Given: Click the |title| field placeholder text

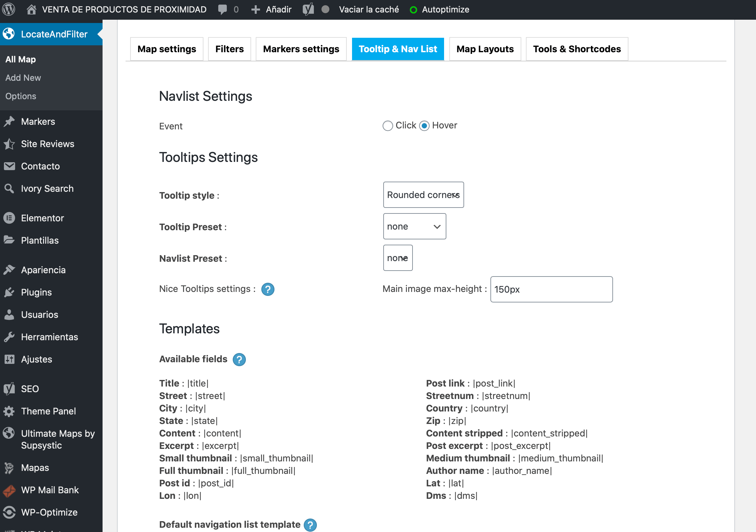Looking at the screenshot, I should tap(198, 383).
